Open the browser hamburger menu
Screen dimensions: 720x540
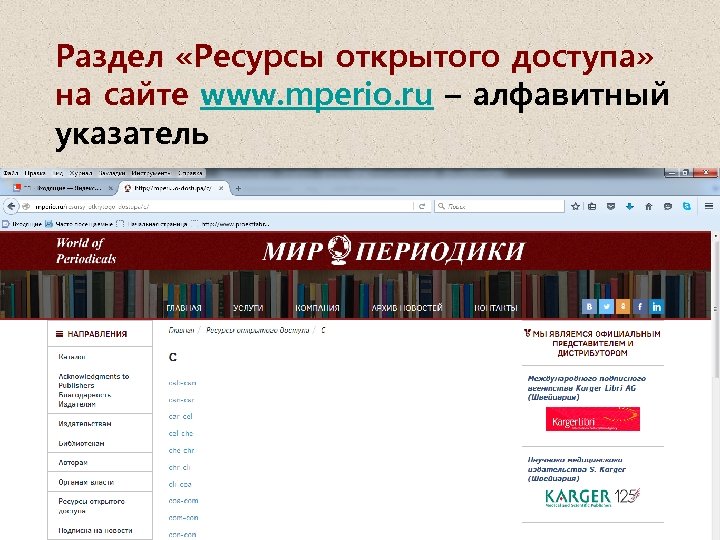pyautogui.click(x=709, y=206)
